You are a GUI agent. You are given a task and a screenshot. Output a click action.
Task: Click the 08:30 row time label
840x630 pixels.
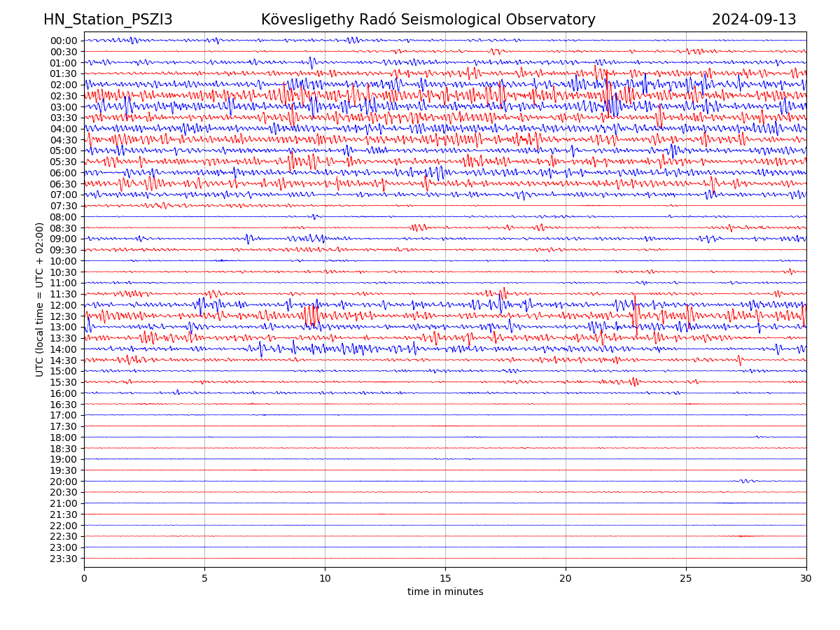[64, 228]
